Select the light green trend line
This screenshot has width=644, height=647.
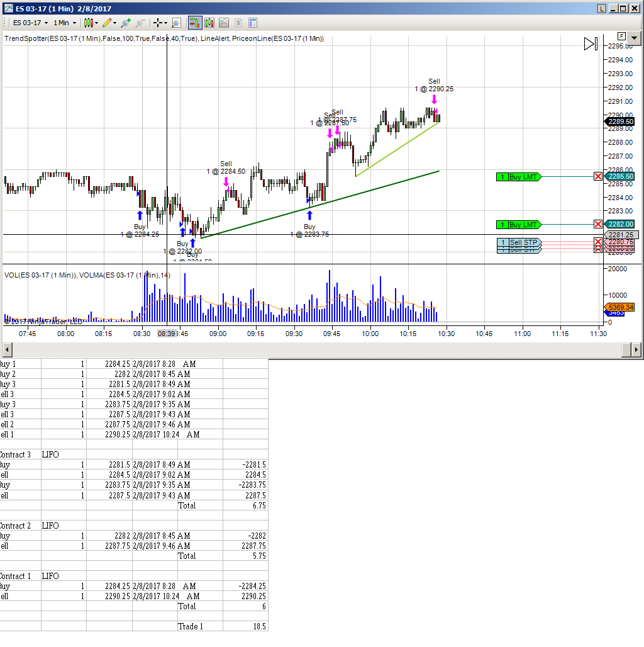click(x=397, y=149)
